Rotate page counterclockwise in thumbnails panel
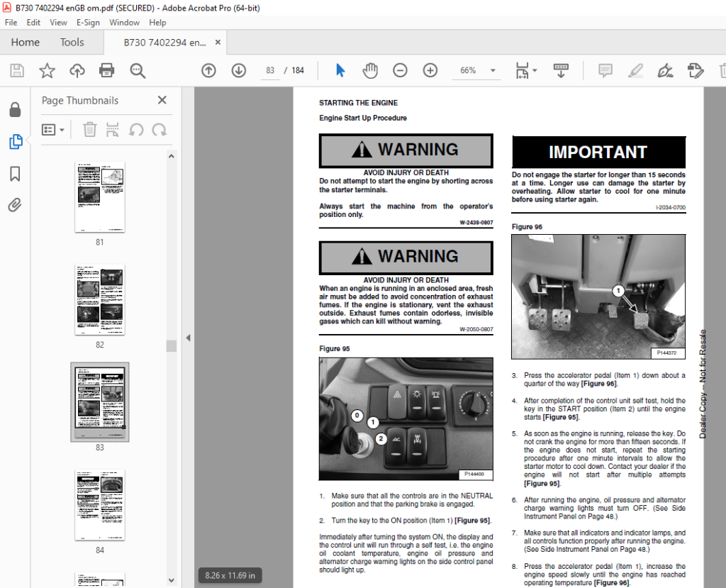726x588 pixels. [136, 130]
